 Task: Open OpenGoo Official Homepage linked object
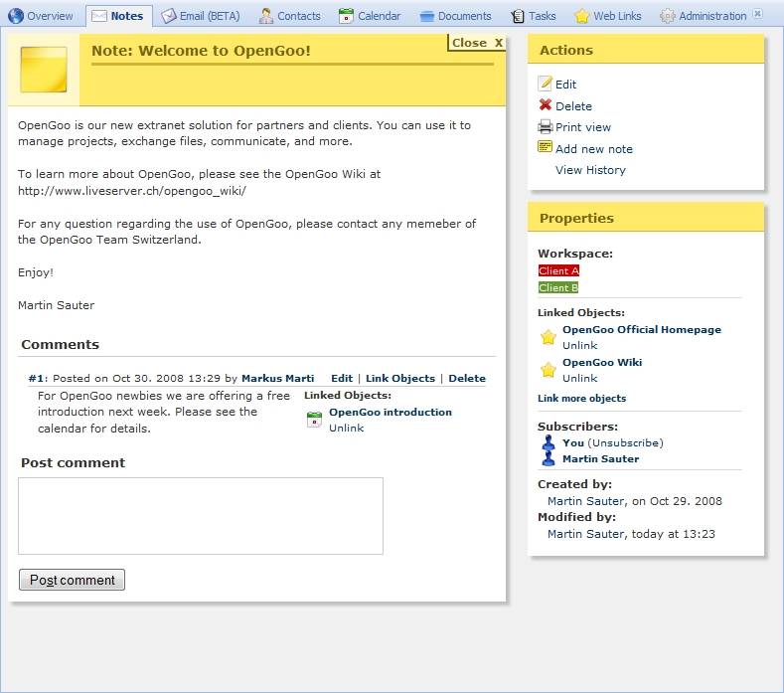pos(642,330)
